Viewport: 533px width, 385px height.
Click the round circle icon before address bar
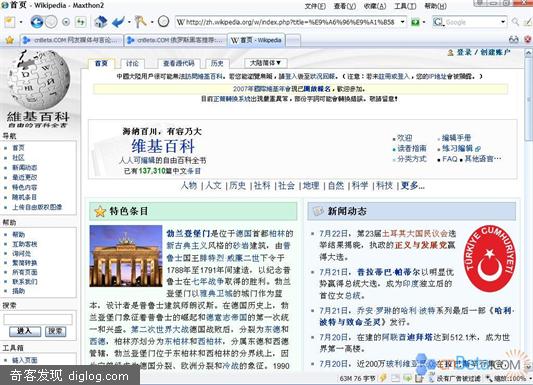[x=164, y=22]
